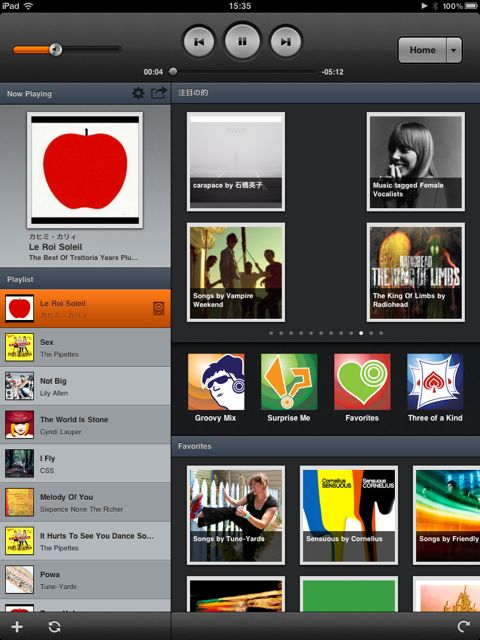The image size is (480, 640).
Task: Seek on the track progress bar
Action: tap(243, 72)
